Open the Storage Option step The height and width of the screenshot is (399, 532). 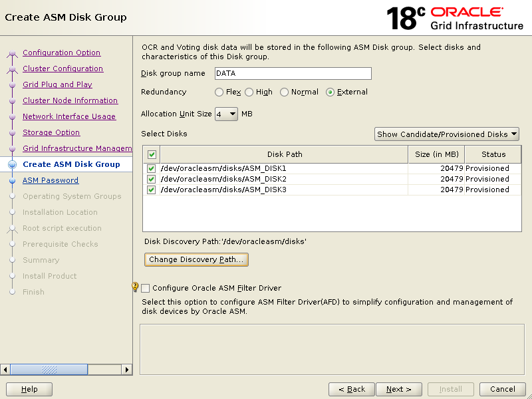pos(51,132)
